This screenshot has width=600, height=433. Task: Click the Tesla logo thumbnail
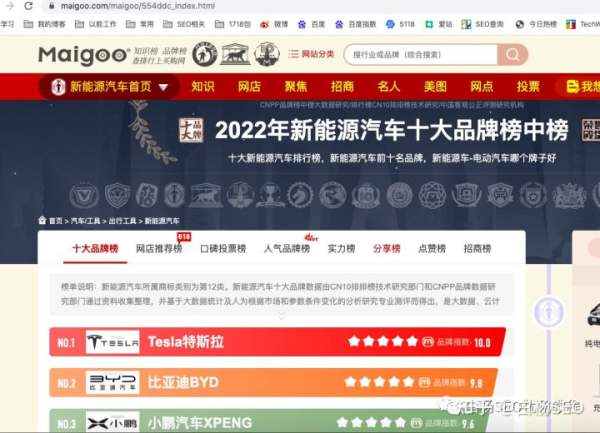[x=112, y=342]
